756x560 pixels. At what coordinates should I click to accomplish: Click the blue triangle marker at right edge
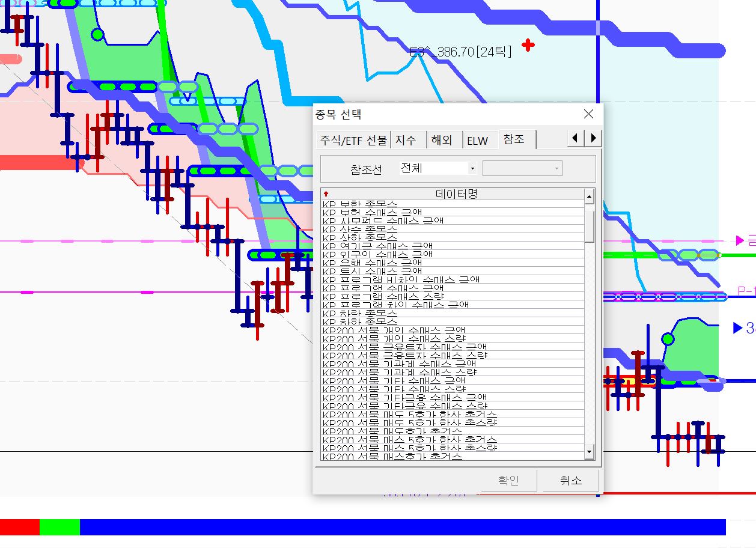[x=737, y=328]
